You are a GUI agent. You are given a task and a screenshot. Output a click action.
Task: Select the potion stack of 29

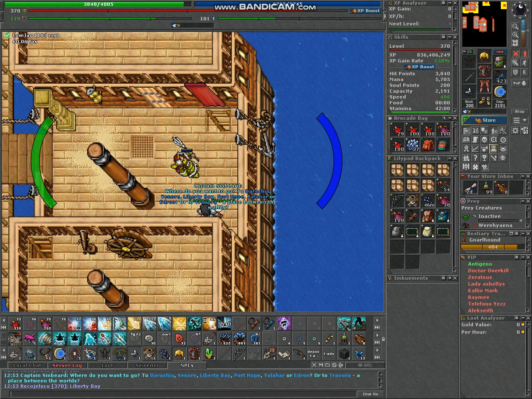click(x=397, y=130)
